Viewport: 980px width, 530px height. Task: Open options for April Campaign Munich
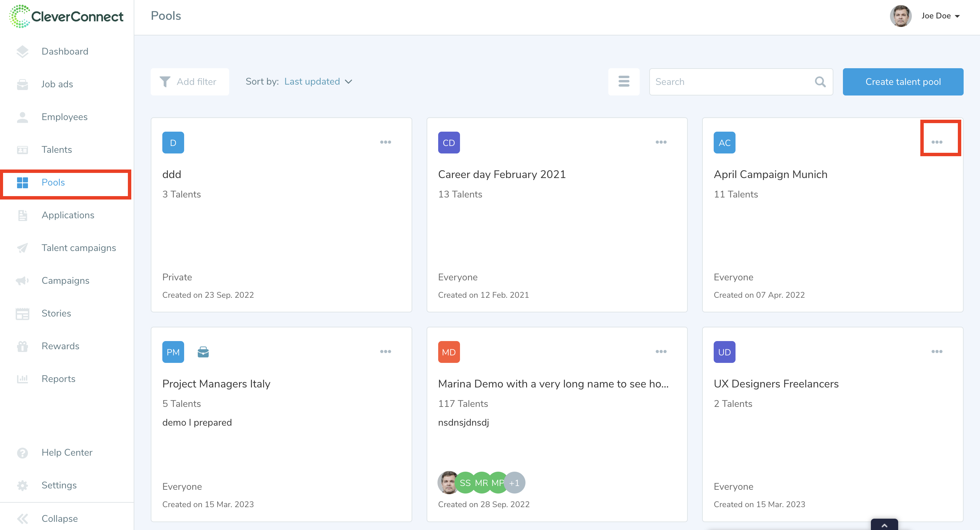coord(937,142)
